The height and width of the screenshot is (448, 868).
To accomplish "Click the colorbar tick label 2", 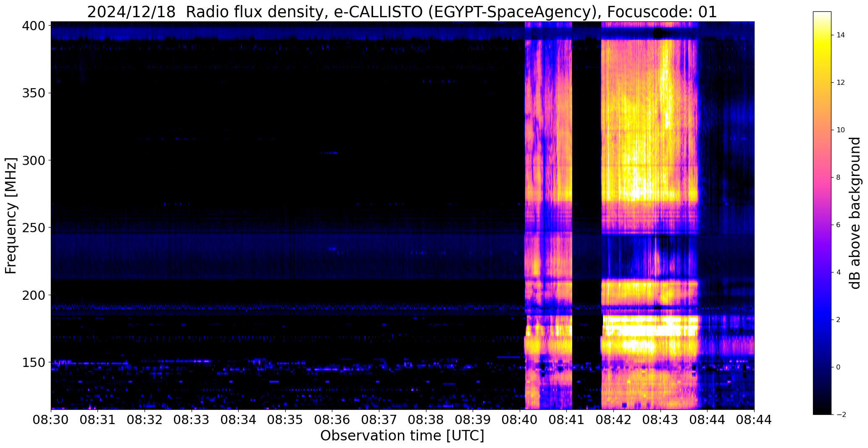I will pyautogui.click(x=839, y=320).
